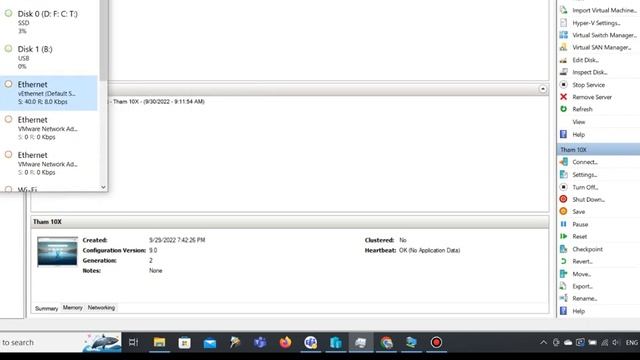
Task: Open the View submenu in Actions
Action: tap(578, 122)
